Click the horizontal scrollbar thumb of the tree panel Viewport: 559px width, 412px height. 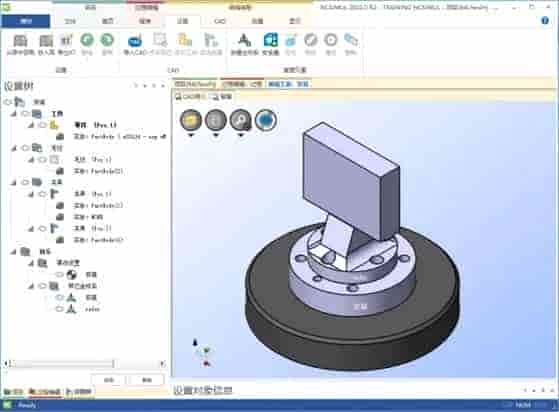coord(62,364)
